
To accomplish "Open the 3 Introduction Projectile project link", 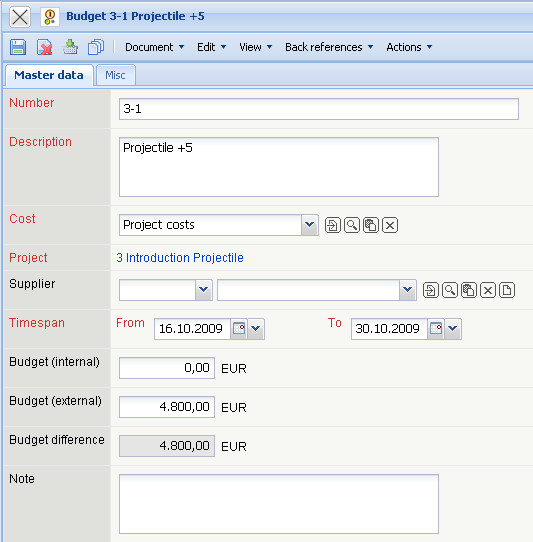I will click(x=180, y=258).
